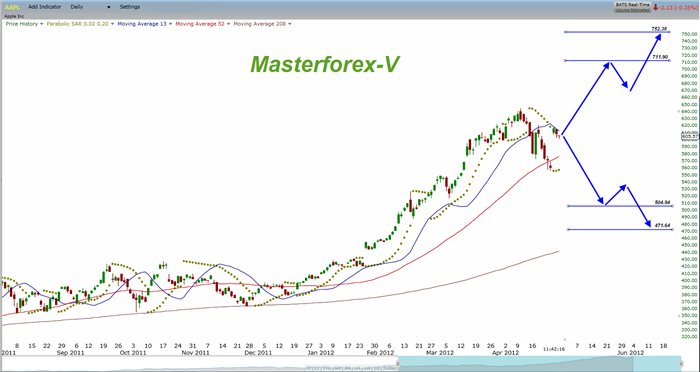Open the Daily timeframe dropdown
The image size is (700, 372).
[91, 7]
